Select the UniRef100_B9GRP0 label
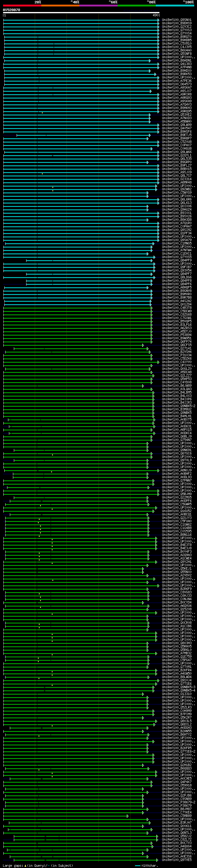The width and height of the screenshot is (197, 868). click(177, 162)
